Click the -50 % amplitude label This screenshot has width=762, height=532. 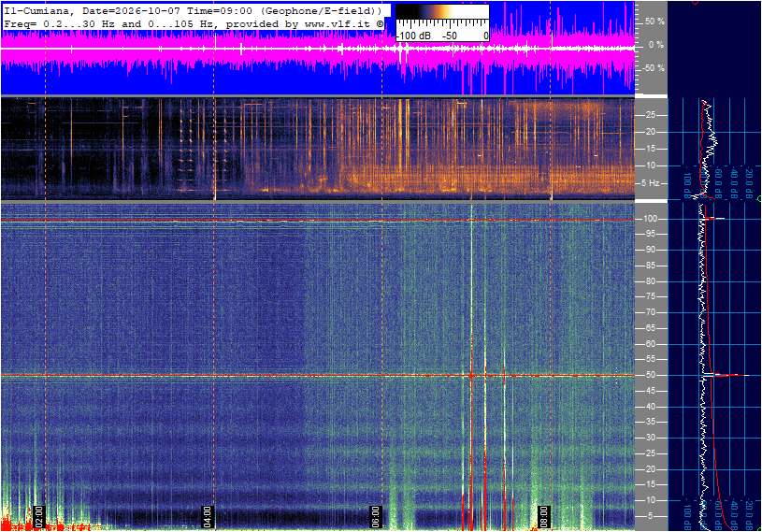click(x=653, y=68)
